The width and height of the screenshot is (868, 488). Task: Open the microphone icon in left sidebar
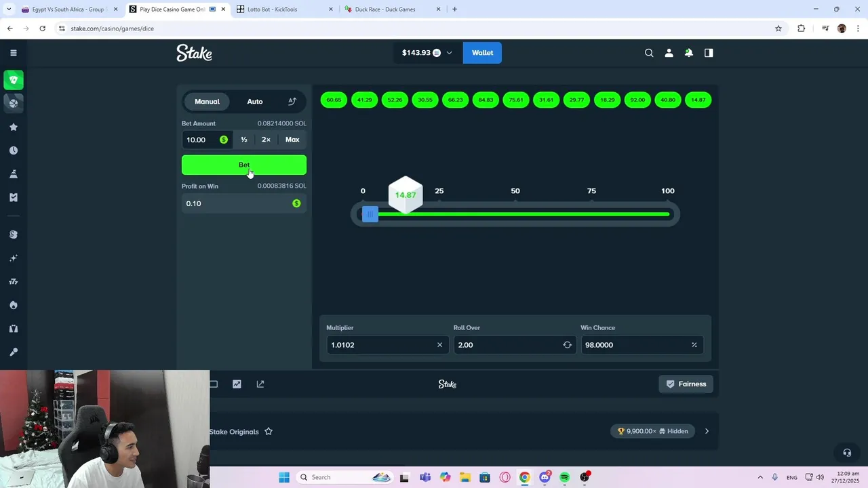point(13,352)
